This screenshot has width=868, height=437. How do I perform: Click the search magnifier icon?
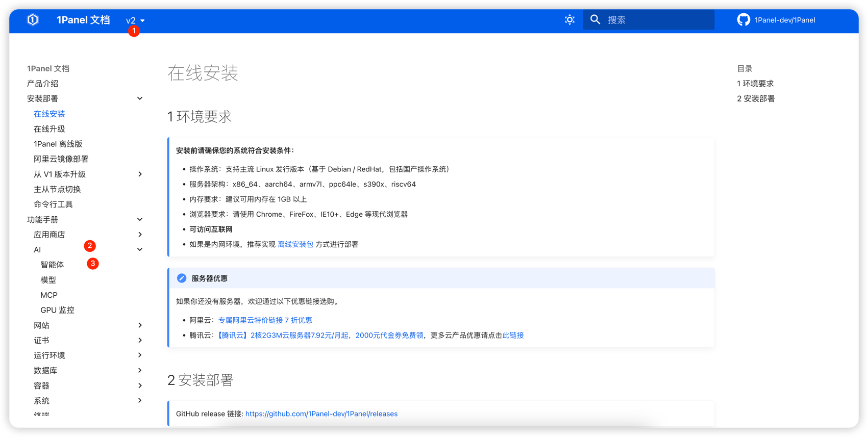tap(595, 20)
